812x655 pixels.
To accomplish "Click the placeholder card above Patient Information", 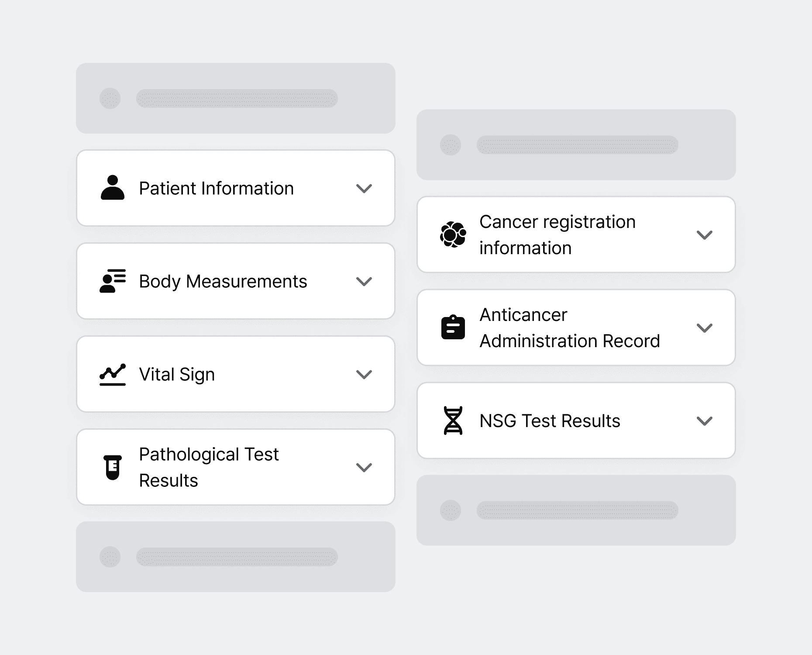I will point(236,98).
